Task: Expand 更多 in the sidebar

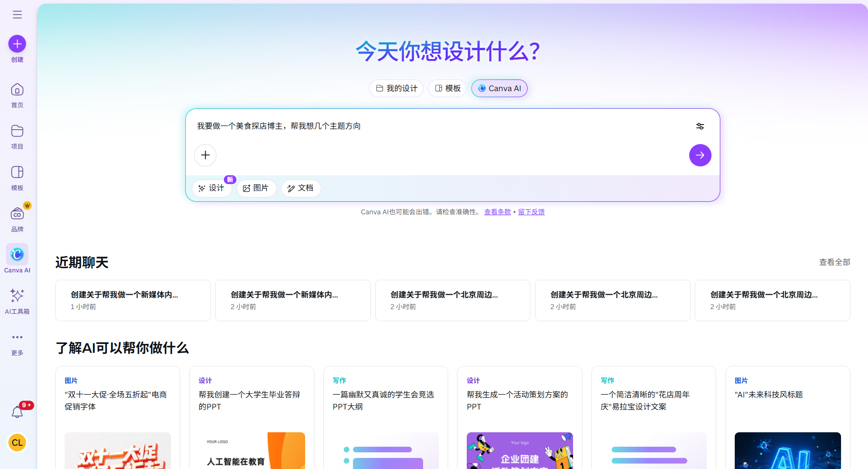Action: [17, 337]
